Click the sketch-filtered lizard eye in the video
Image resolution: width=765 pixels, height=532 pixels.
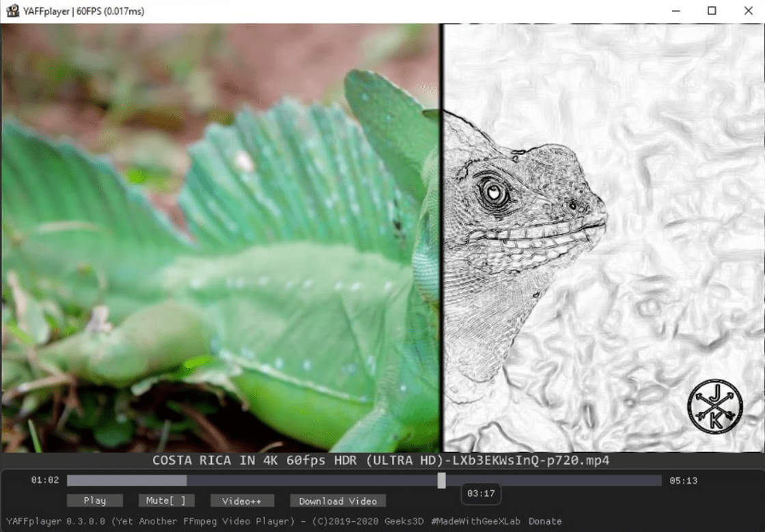click(x=494, y=192)
